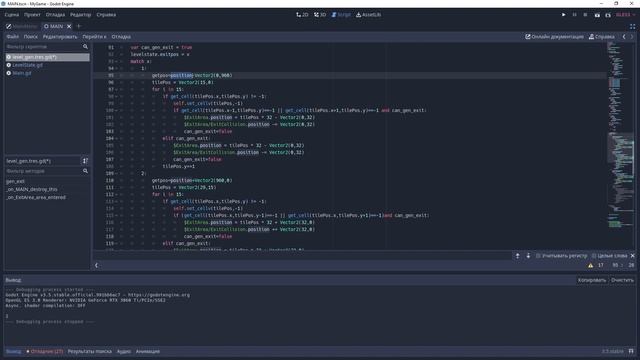This screenshot has height=360, width=640.
Task: Stop the running scene
Action: (585, 15)
